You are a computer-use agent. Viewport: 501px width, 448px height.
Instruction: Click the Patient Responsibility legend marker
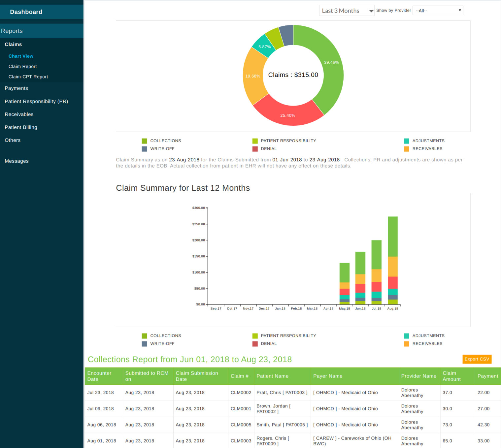tap(255, 141)
